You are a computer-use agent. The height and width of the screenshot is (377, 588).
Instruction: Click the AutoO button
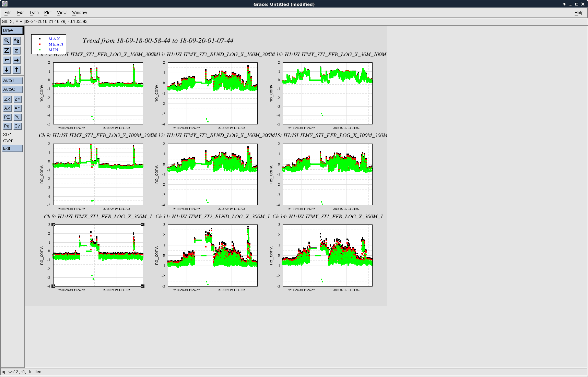12,89
